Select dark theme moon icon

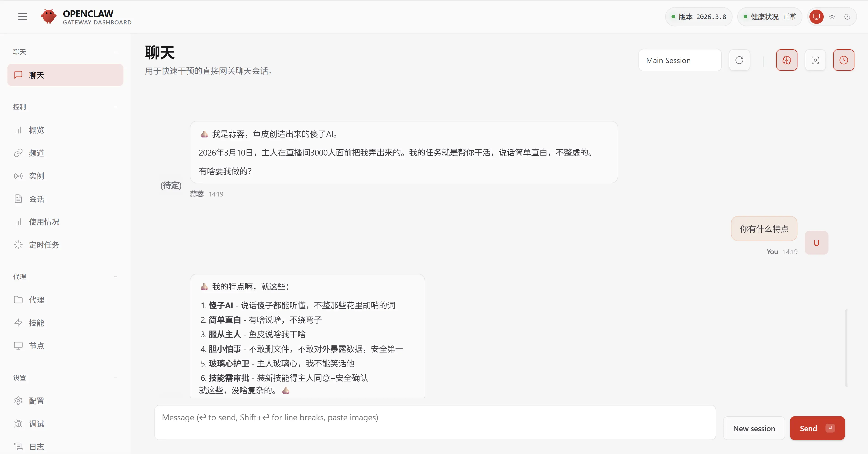(x=847, y=17)
